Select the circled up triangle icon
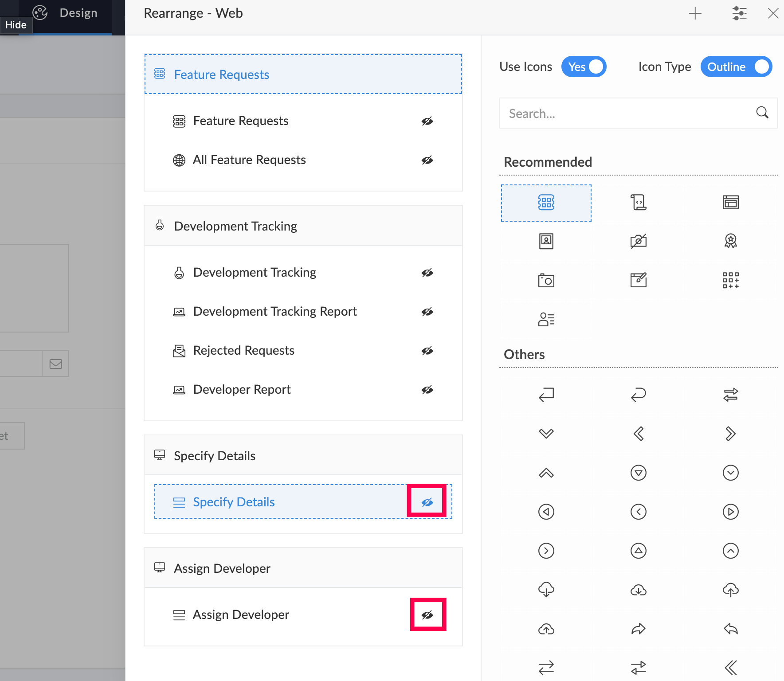The height and width of the screenshot is (681, 784). point(639,551)
